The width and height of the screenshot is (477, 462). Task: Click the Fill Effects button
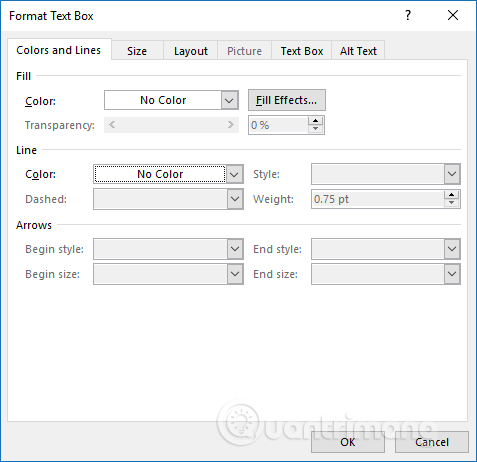(287, 100)
